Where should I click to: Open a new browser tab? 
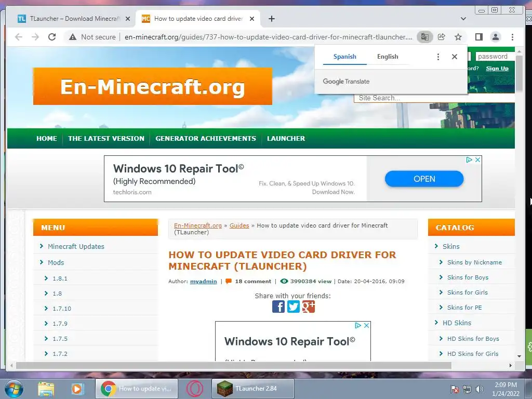(271, 19)
